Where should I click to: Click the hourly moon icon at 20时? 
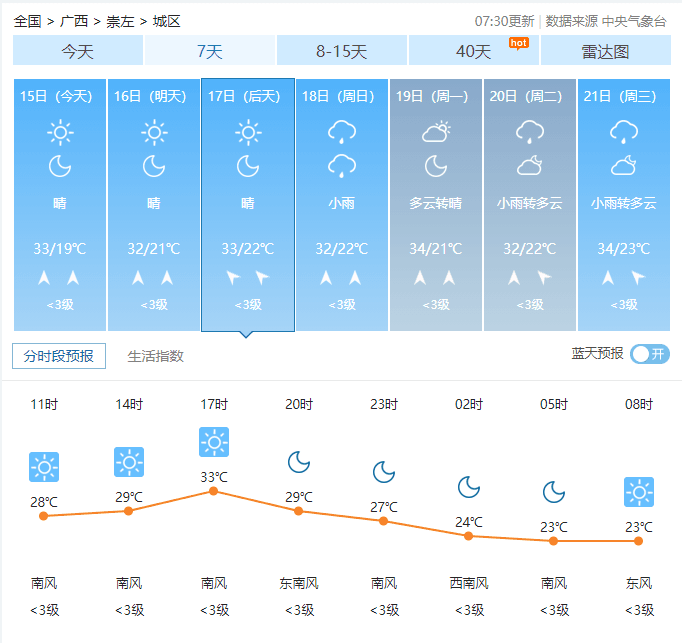[299, 462]
